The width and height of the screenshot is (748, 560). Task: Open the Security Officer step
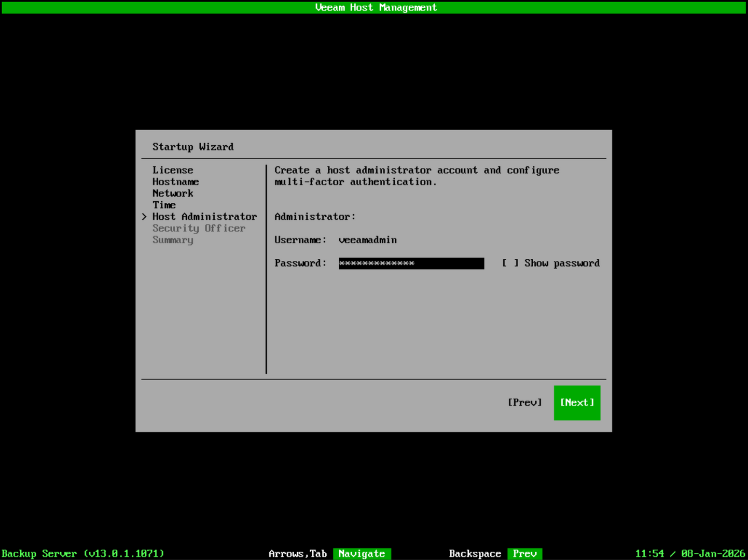(x=199, y=228)
